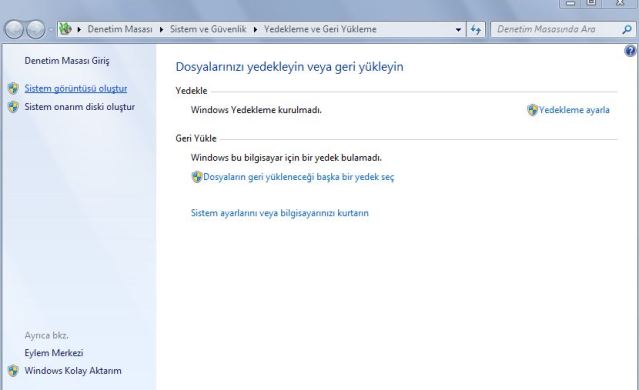Image resolution: width=639 pixels, height=390 pixels.
Task: Expand the arrow after Denetim Masası breadcrumb
Action: pos(161,29)
